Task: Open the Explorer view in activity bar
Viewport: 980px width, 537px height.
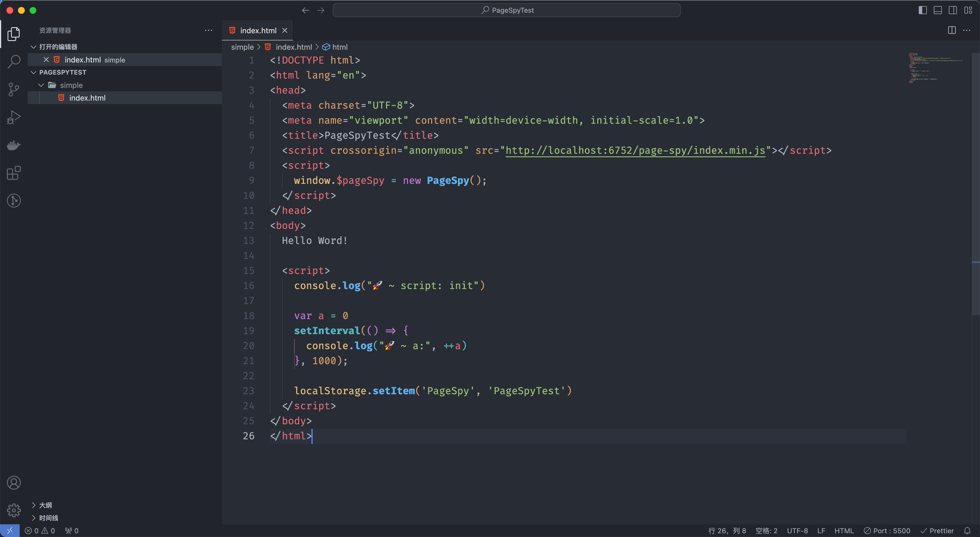Action: point(14,34)
